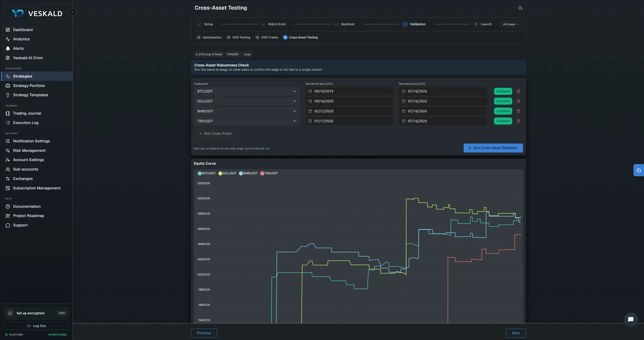
Task: Switch to the OOS Trades sub-step
Action: point(267,38)
